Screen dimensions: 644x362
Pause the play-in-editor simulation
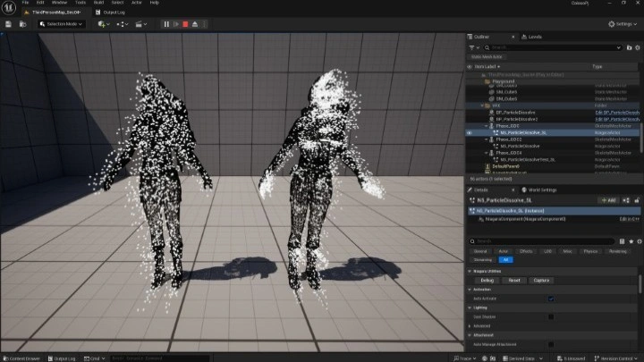pos(165,24)
